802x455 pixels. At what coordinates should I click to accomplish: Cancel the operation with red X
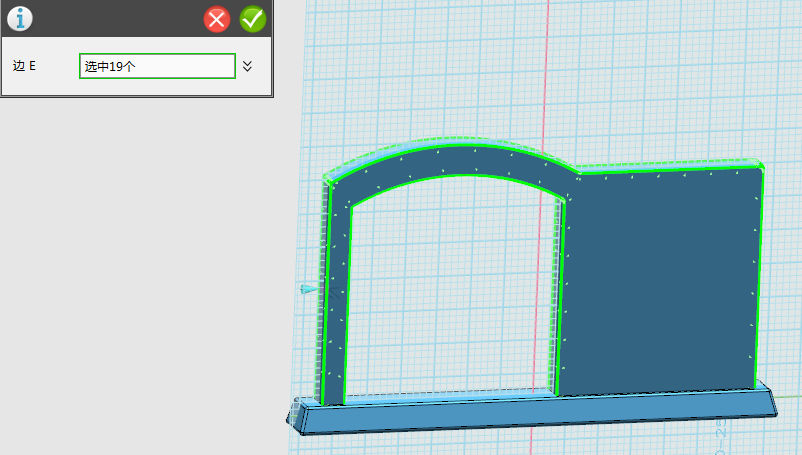217,19
